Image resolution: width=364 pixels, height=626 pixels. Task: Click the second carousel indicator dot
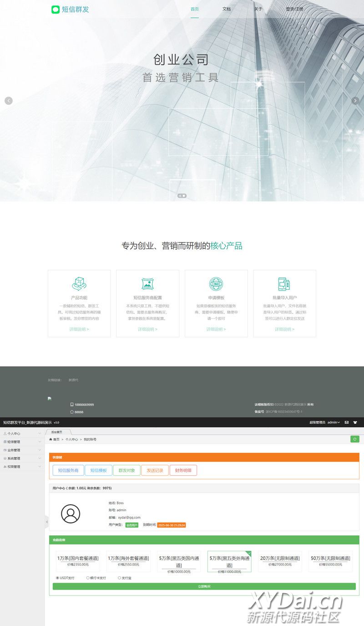point(184,196)
